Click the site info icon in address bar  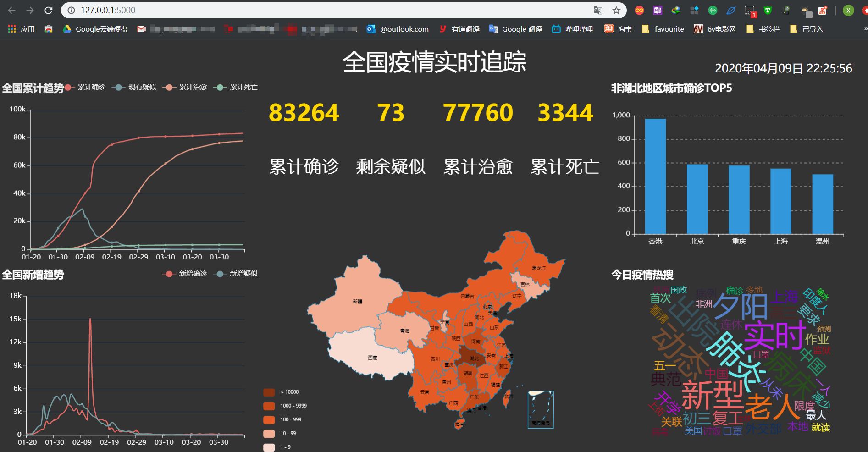pyautogui.click(x=71, y=10)
